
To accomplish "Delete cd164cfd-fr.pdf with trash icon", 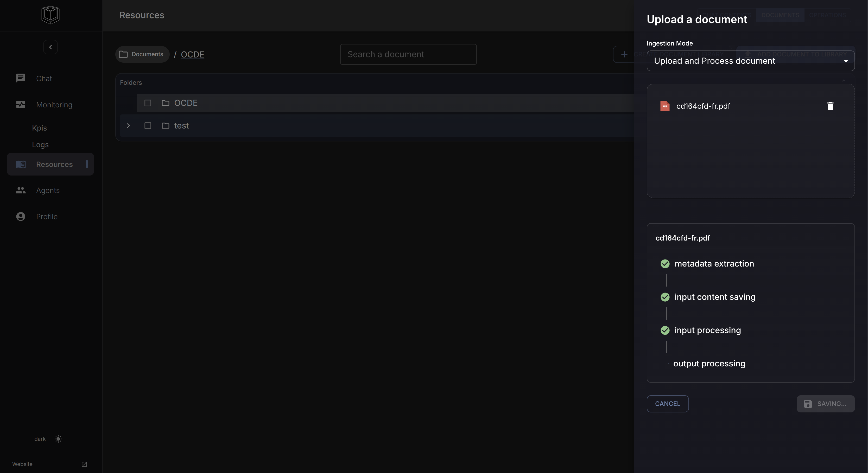I will (830, 106).
